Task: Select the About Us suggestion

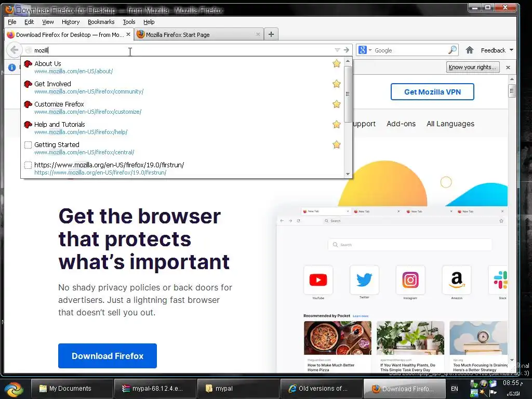Action: (182, 67)
